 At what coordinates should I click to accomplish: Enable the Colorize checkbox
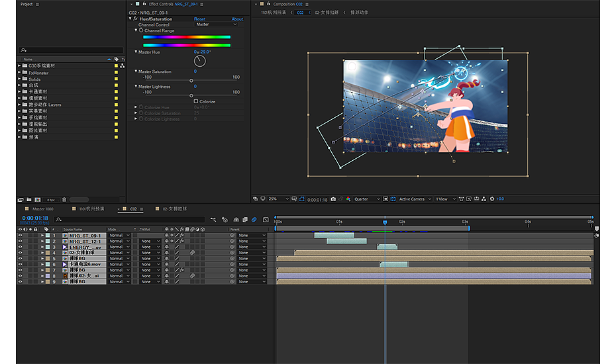195,101
